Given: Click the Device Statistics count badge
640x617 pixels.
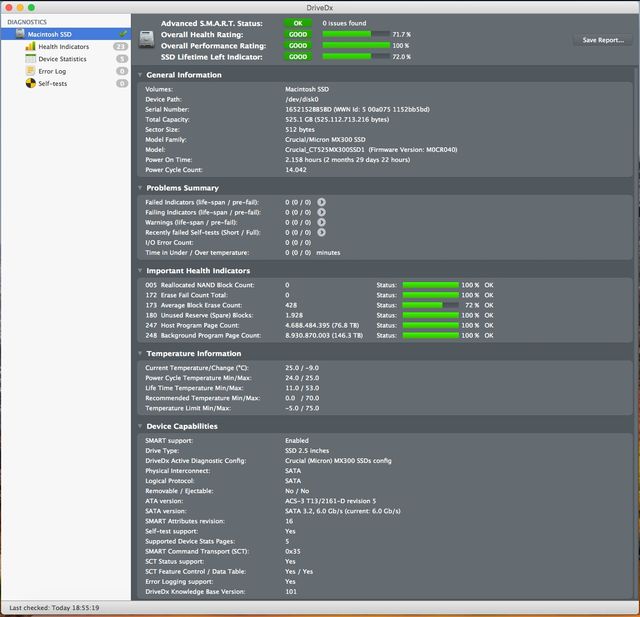Looking at the screenshot, I should (x=122, y=59).
